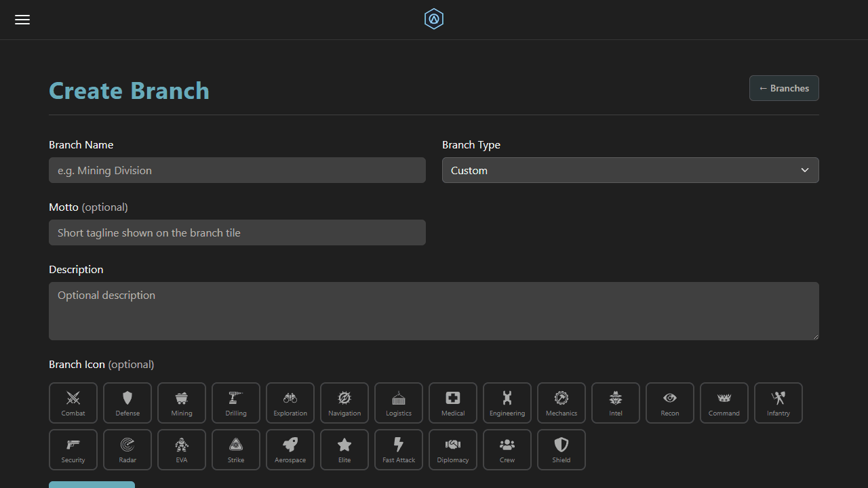Choose the Fast Attack lightning icon
The height and width of the screenshot is (488, 868).
[399, 449]
